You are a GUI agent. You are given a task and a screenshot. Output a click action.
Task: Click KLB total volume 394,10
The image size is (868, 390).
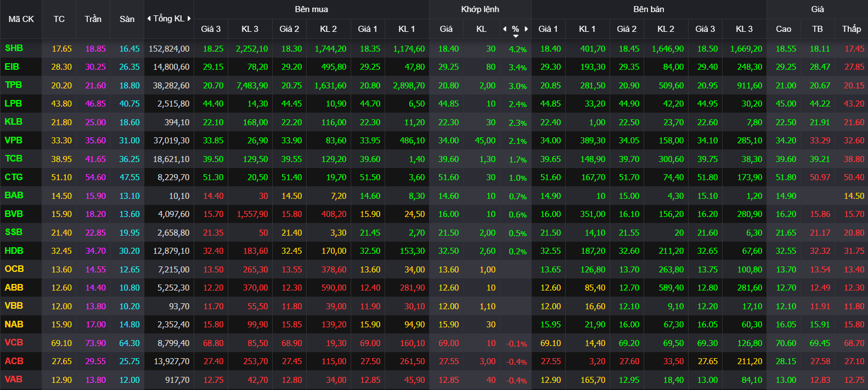pos(177,122)
